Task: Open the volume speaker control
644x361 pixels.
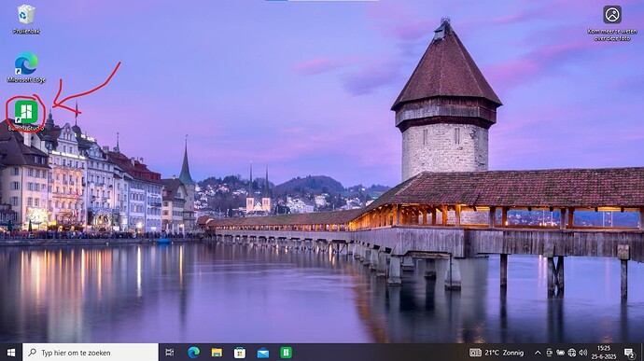Action: [582, 353]
